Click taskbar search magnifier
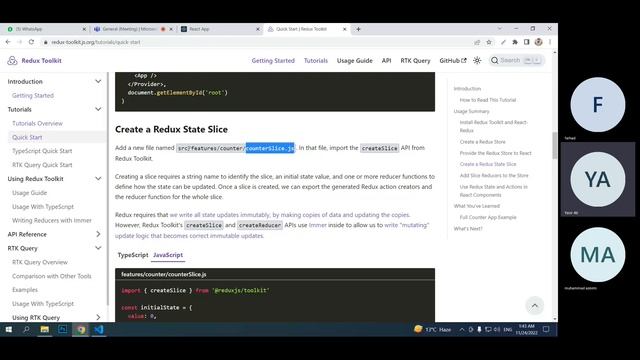640x360 pixels. [x=27, y=329]
